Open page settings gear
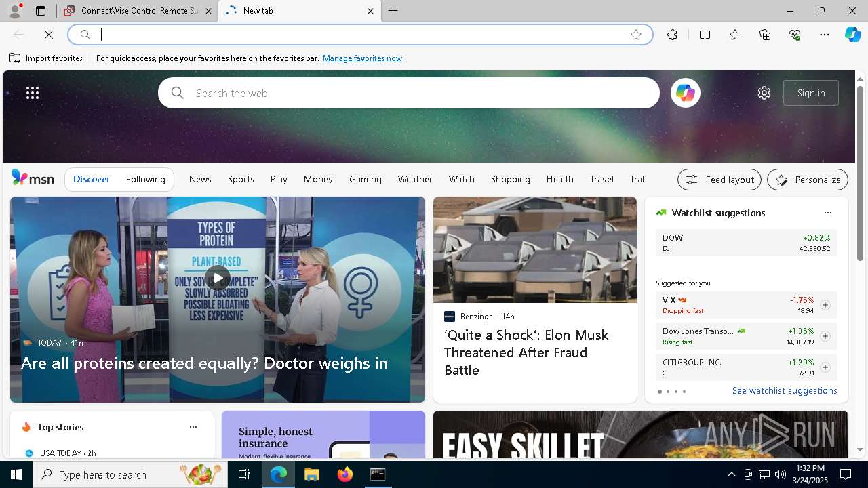The width and height of the screenshot is (868, 488). tap(764, 93)
